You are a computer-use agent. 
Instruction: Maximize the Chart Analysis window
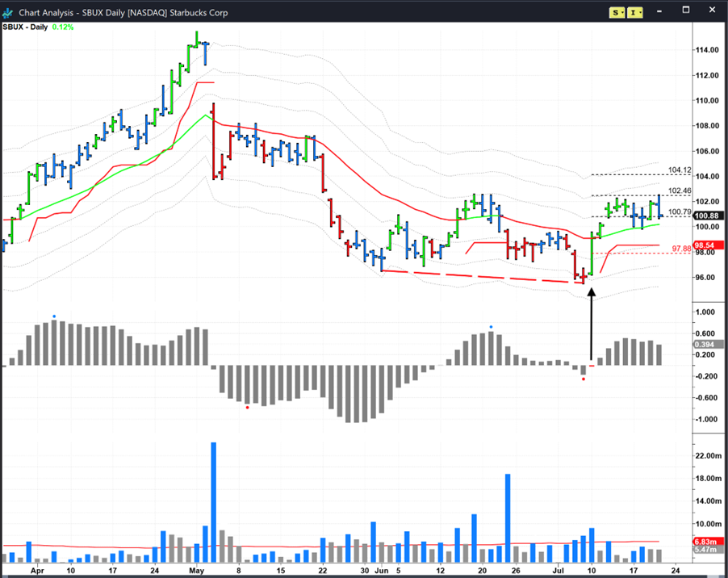point(685,12)
